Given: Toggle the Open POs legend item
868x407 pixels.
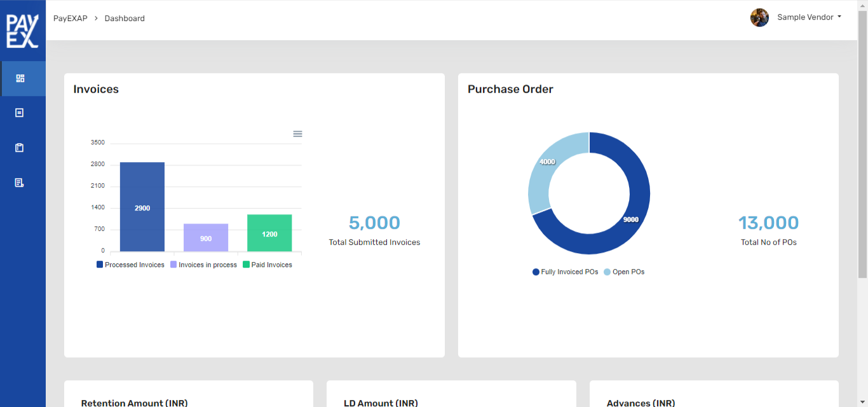Looking at the screenshot, I should [x=624, y=272].
